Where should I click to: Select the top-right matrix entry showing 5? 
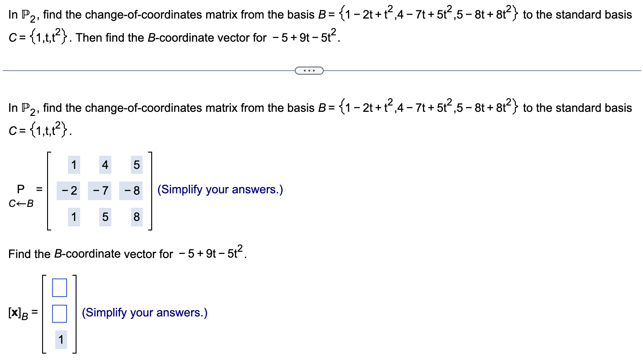coord(136,165)
